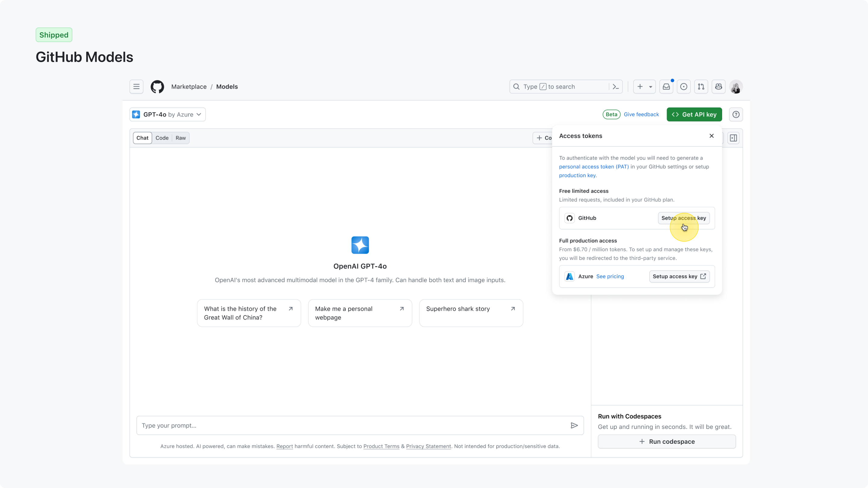868x488 pixels.
Task: Switch to the Code view
Action: (162, 138)
